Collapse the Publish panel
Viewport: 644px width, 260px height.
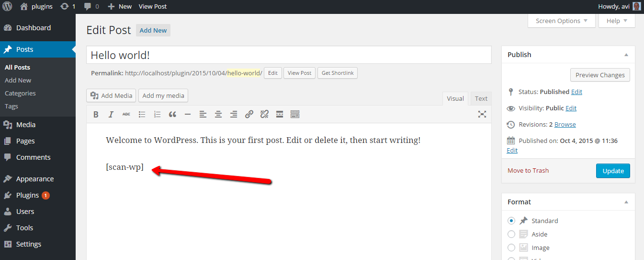point(626,55)
